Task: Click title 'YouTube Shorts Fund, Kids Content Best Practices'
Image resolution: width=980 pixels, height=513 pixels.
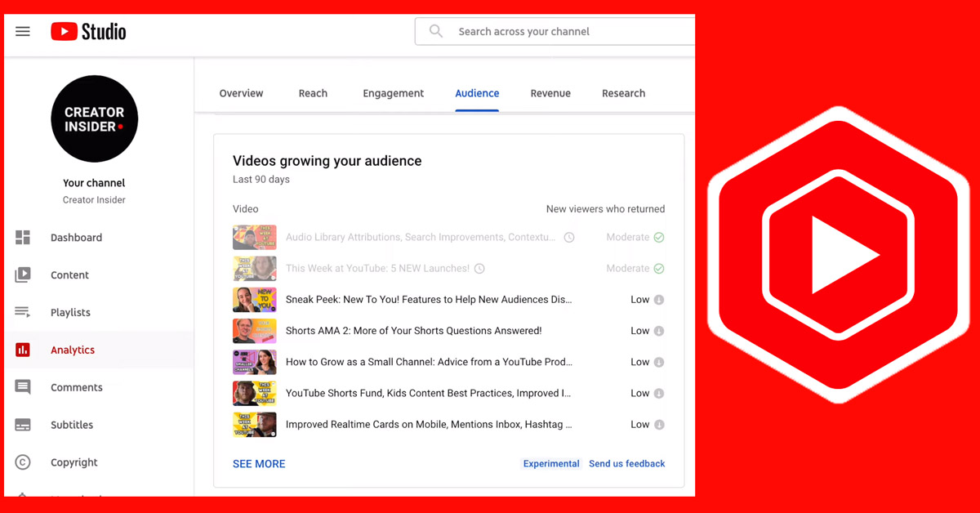Action: click(x=429, y=394)
